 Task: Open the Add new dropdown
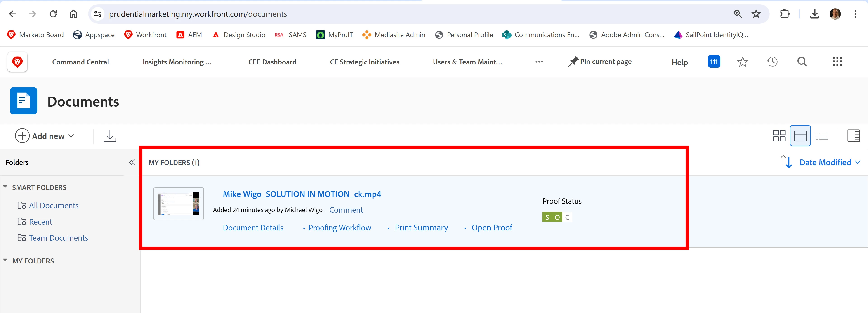point(45,136)
